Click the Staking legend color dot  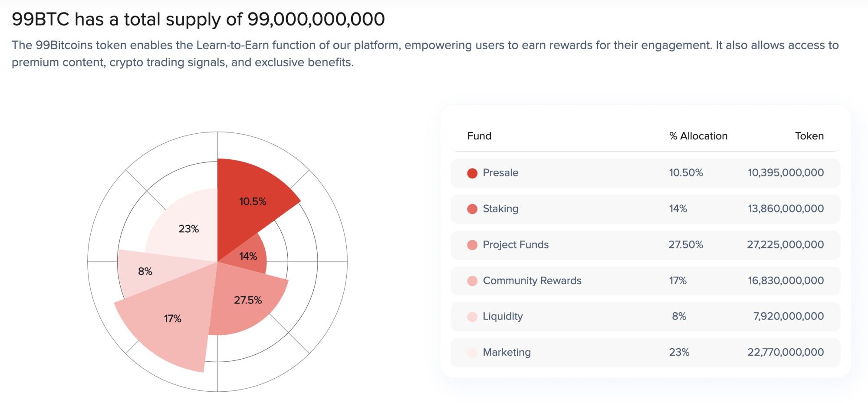[472, 209]
